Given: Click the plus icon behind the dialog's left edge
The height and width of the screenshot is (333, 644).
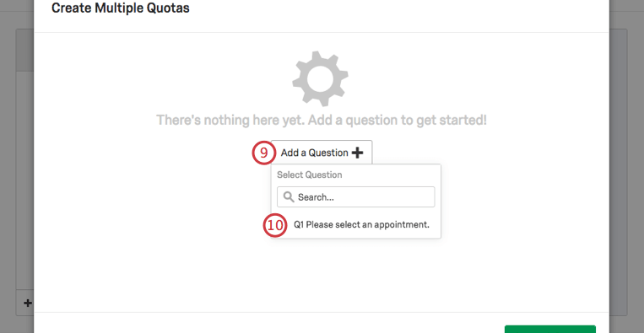Looking at the screenshot, I should (28, 303).
